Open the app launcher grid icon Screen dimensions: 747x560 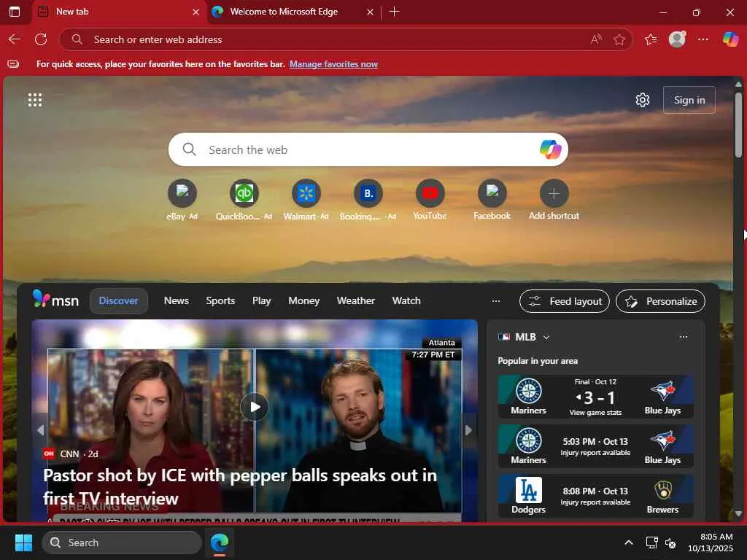coord(35,100)
